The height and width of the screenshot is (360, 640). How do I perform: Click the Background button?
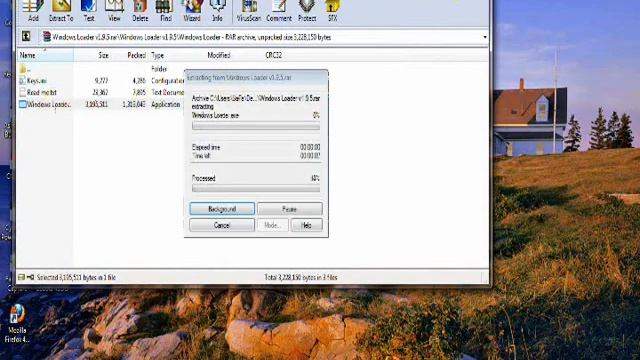click(x=222, y=209)
